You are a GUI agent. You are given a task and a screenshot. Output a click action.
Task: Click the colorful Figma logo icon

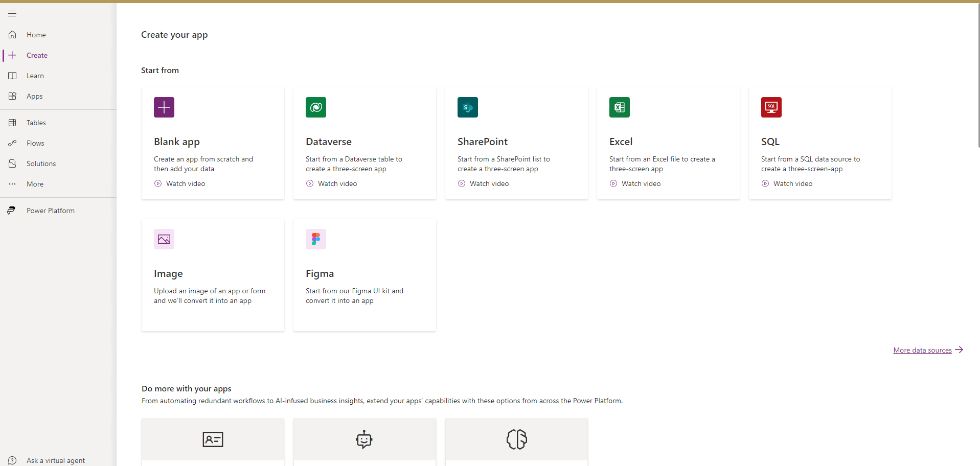[316, 239]
